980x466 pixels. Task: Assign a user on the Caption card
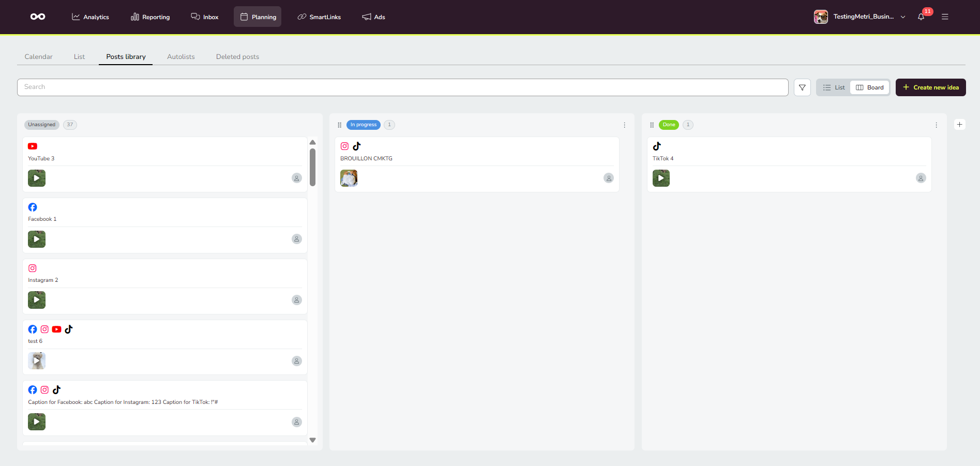[297, 422]
